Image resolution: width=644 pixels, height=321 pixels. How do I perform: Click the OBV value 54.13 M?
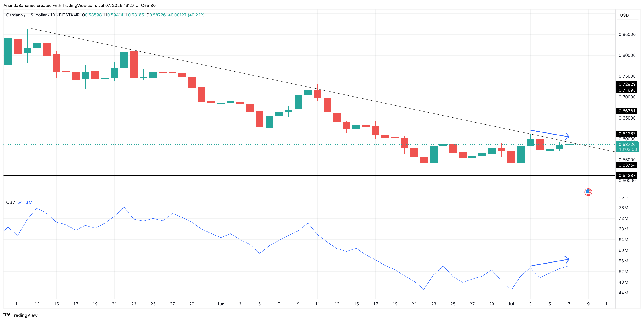point(25,202)
